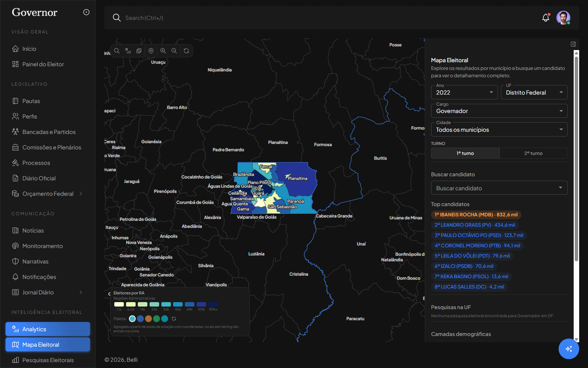Open Monitoramento in the sidebar
This screenshot has height=368, width=588.
click(48, 246)
